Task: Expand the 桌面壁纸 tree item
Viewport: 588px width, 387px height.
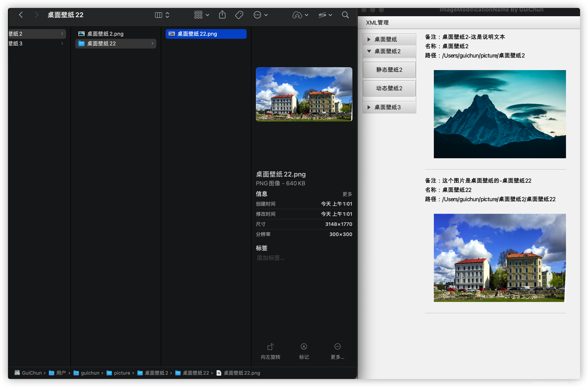Action: (x=369, y=39)
